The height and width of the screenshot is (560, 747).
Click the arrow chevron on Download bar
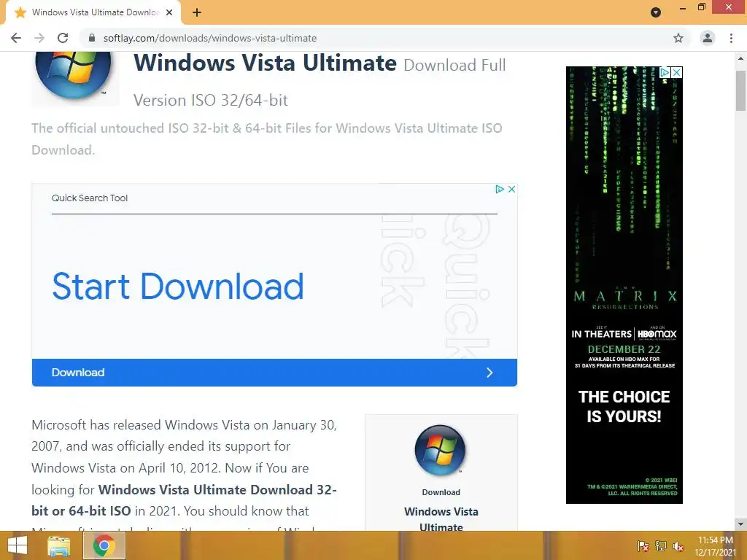pyautogui.click(x=489, y=373)
